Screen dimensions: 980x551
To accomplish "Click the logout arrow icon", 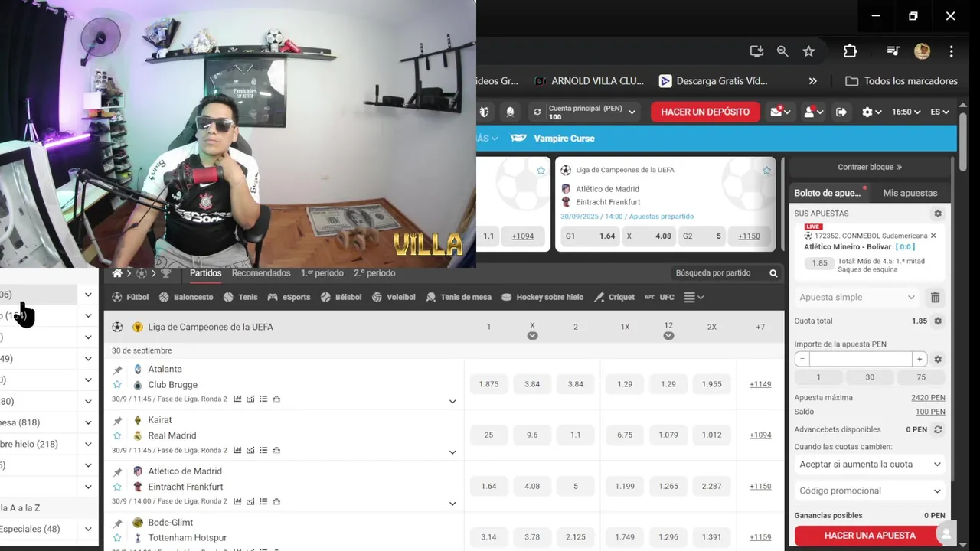I will tap(841, 112).
